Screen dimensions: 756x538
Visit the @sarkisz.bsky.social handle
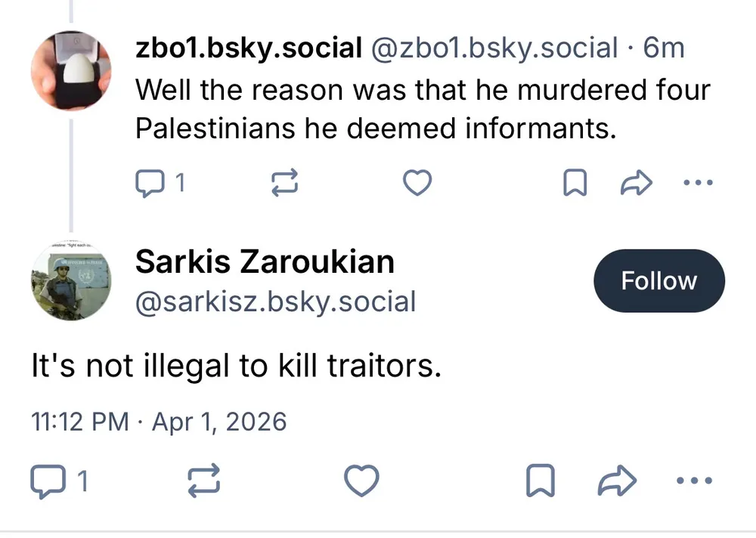click(275, 302)
